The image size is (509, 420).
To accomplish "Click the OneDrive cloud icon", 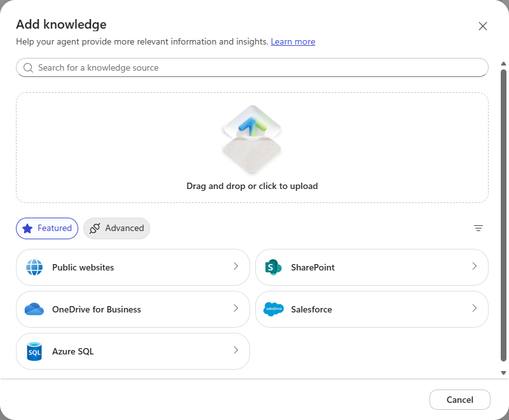I will pyautogui.click(x=34, y=309).
